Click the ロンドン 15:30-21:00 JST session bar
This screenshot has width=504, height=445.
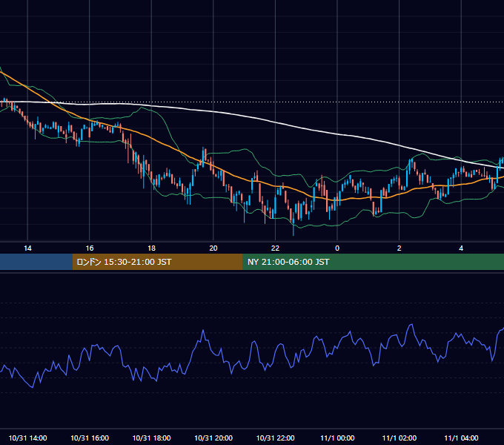pos(157,262)
